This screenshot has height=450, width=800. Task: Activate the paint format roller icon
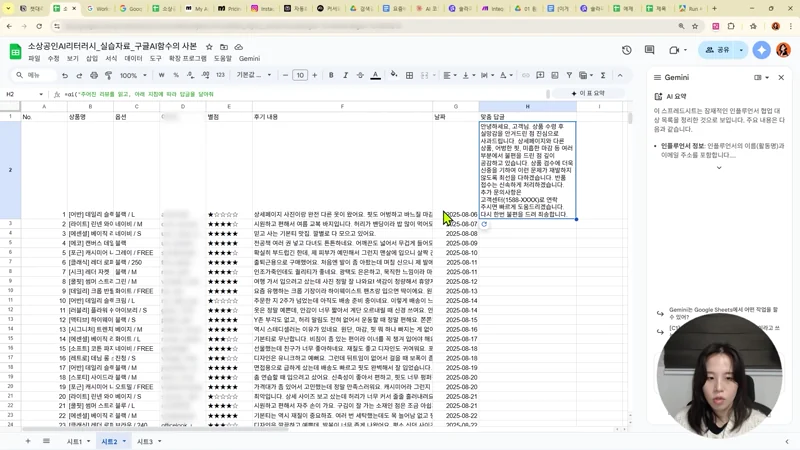108,76
